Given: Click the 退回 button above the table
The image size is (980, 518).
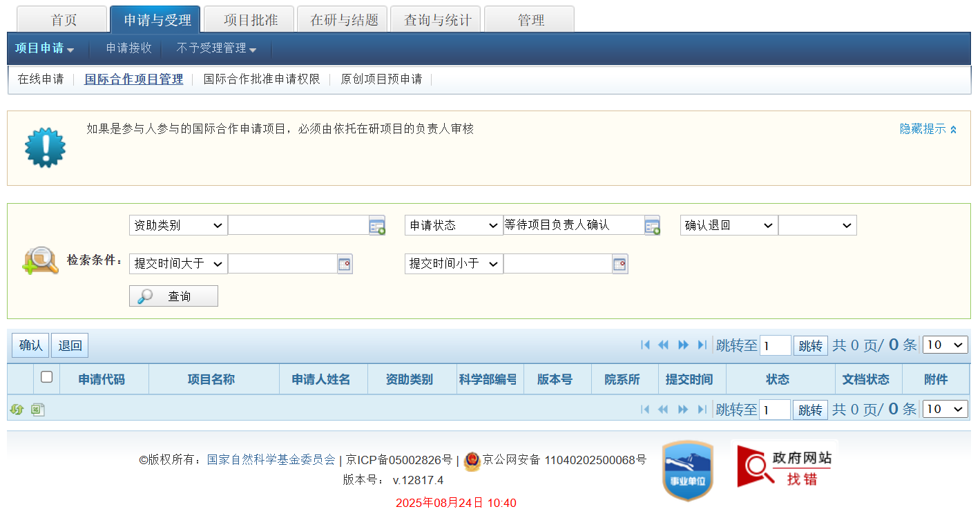Looking at the screenshot, I should tap(70, 345).
